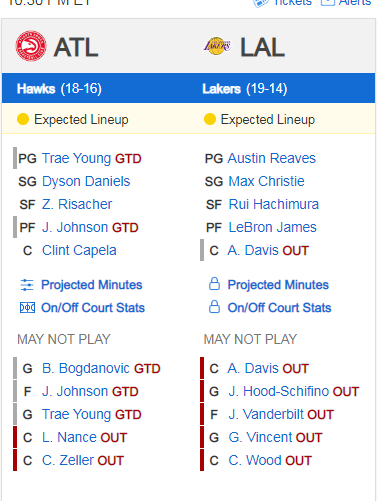Click the lock icon beside Lakers Projected Minutes
Viewport: 392px width, 501px height.
[x=214, y=284]
